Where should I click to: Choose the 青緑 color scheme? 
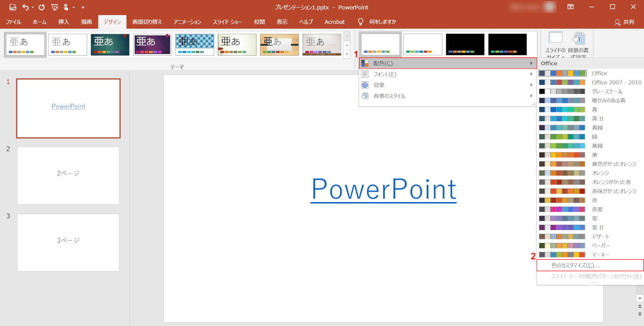point(590,128)
